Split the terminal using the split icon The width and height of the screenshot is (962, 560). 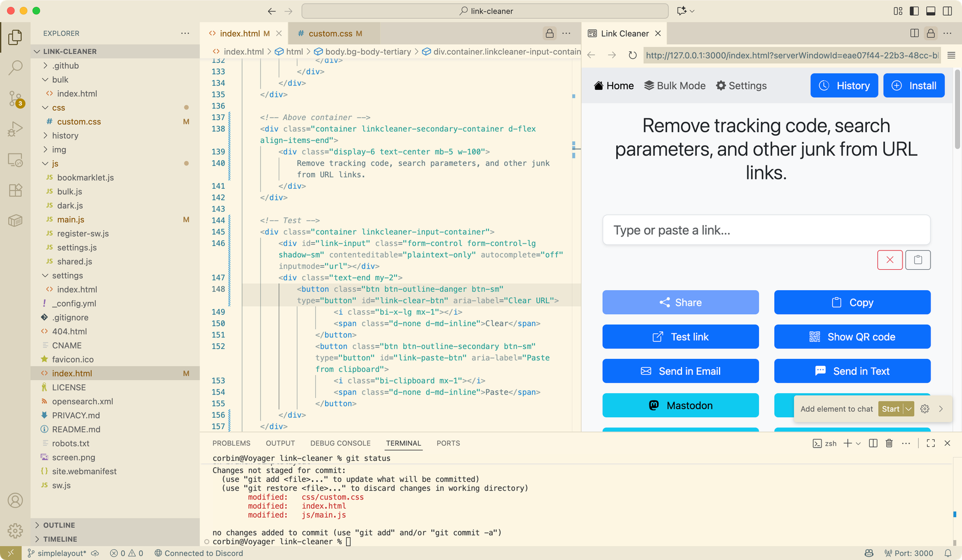pyautogui.click(x=872, y=443)
